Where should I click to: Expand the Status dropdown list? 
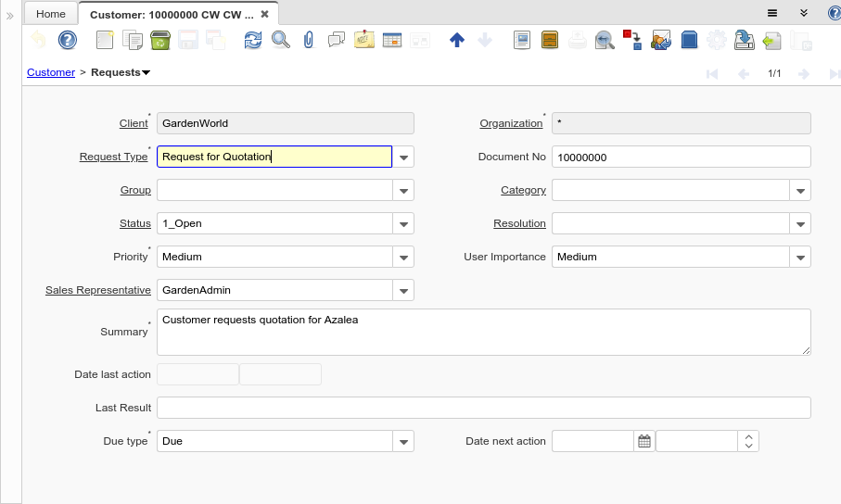pos(403,224)
